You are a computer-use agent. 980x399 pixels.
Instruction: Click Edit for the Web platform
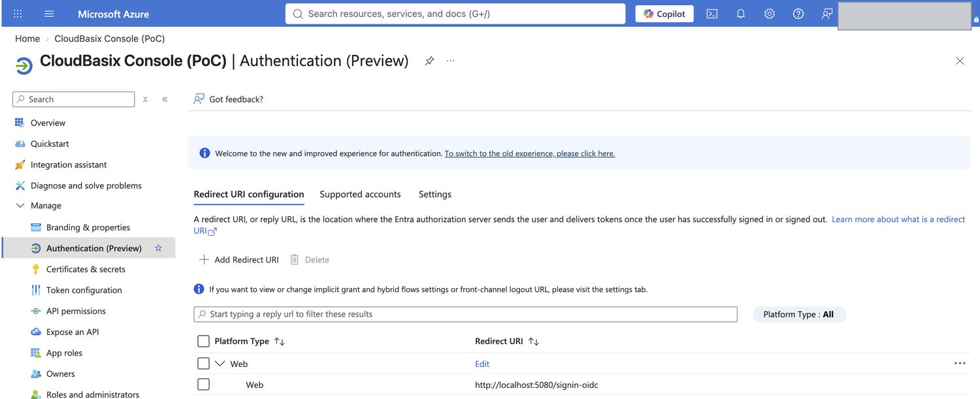coord(482,364)
